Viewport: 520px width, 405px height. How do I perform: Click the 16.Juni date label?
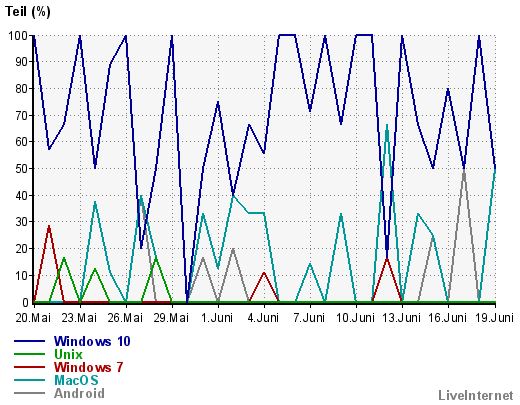(x=447, y=318)
